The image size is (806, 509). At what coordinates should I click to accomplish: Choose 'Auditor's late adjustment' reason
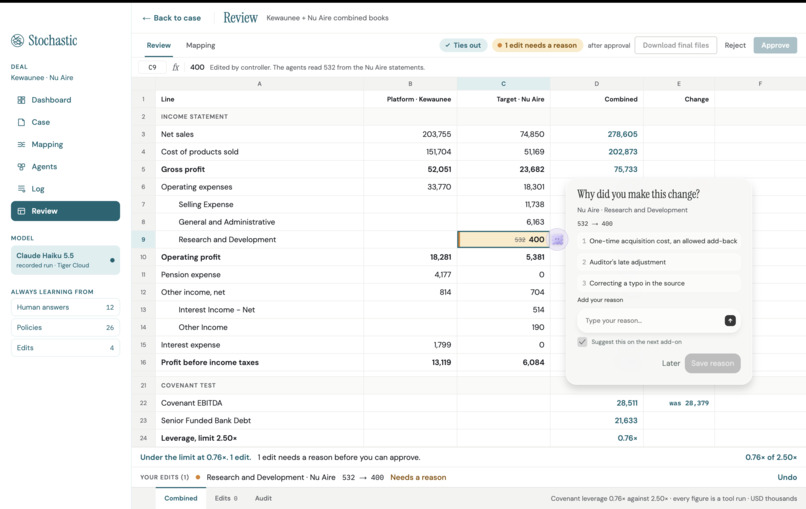pyautogui.click(x=658, y=262)
